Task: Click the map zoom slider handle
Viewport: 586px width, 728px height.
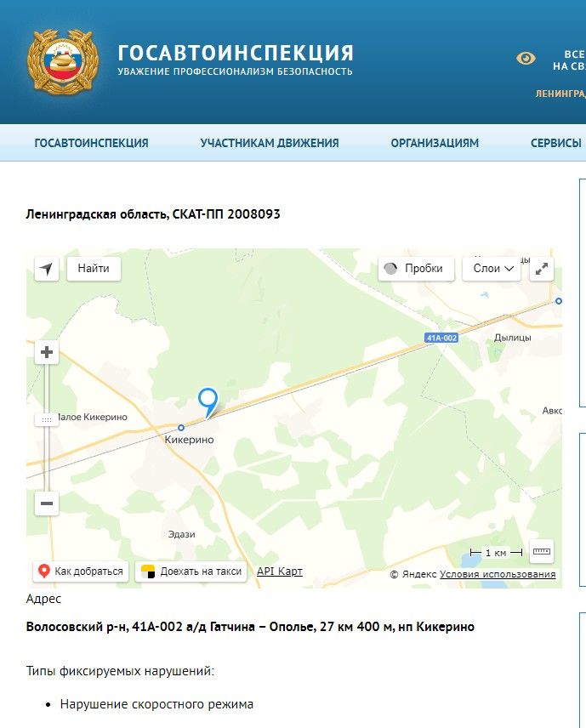Action: [x=47, y=419]
